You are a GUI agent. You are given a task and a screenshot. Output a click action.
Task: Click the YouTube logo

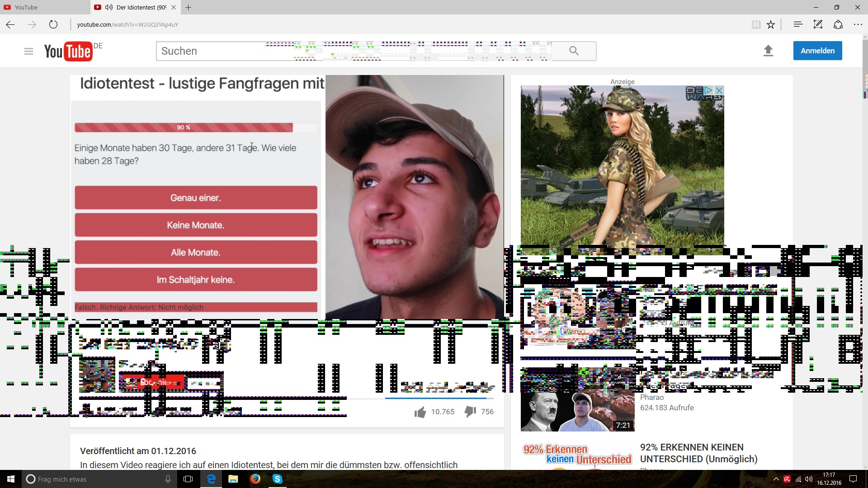coord(68,51)
